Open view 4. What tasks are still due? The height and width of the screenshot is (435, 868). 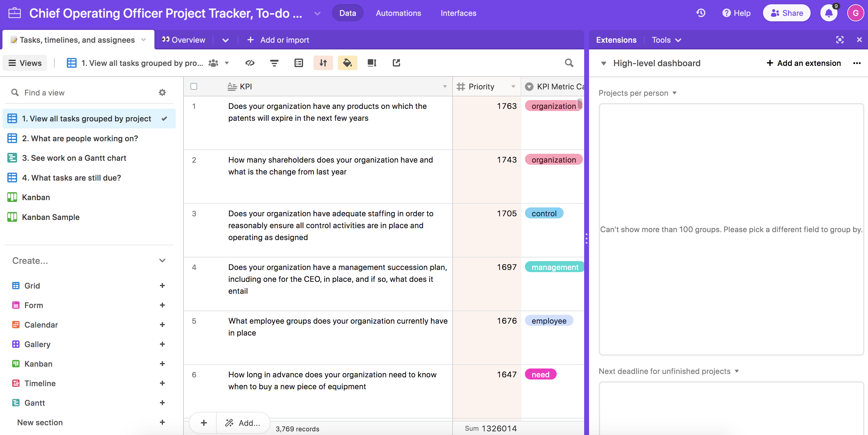click(89, 178)
